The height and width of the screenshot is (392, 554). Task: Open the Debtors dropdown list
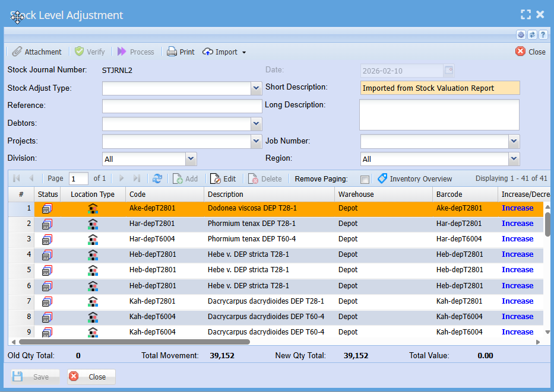coord(256,124)
